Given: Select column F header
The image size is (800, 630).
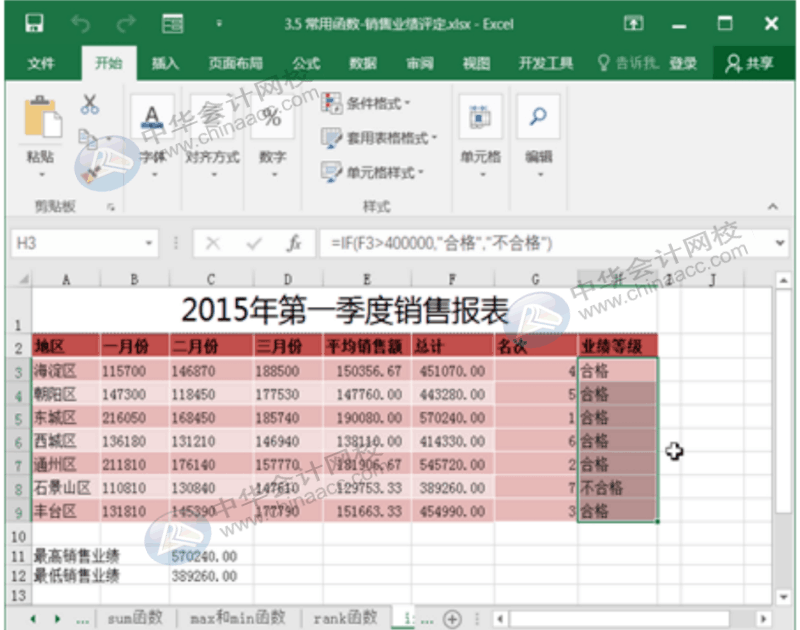Looking at the screenshot, I should point(452,280).
